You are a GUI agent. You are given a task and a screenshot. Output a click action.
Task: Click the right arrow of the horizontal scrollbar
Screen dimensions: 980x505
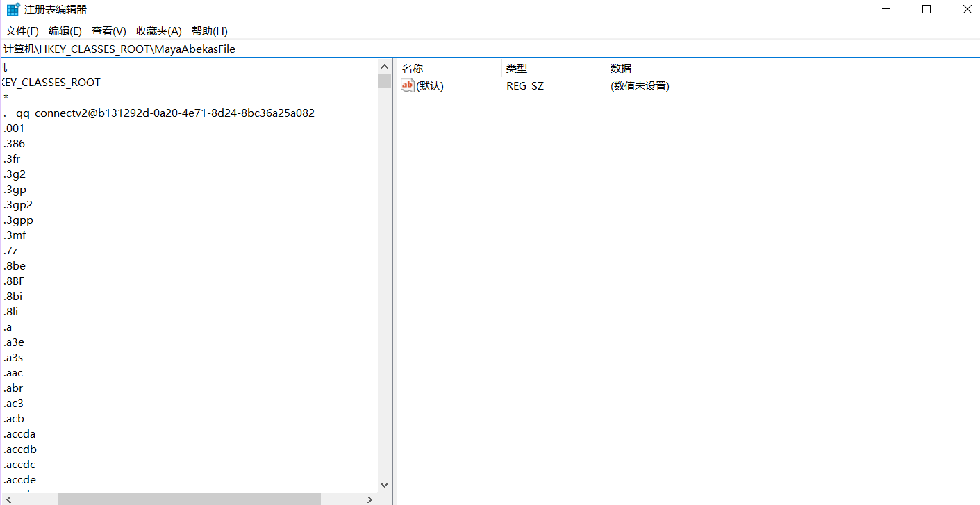click(369, 498)
